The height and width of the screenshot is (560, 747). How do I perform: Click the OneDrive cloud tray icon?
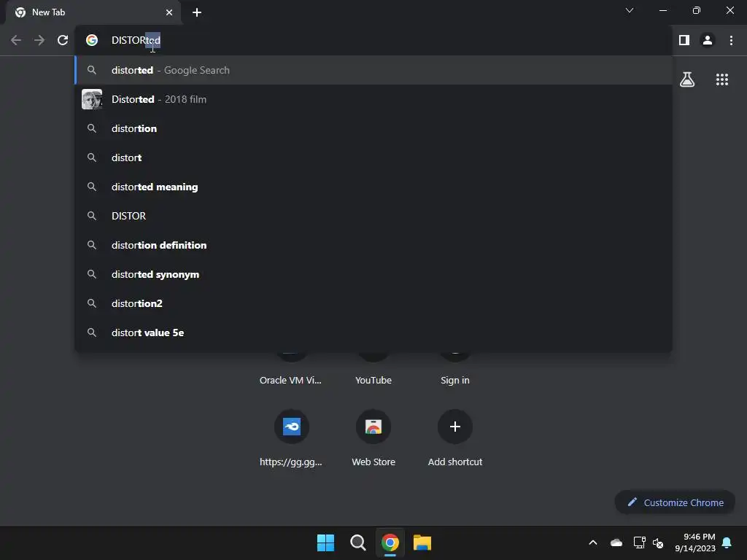pos(616,542)
